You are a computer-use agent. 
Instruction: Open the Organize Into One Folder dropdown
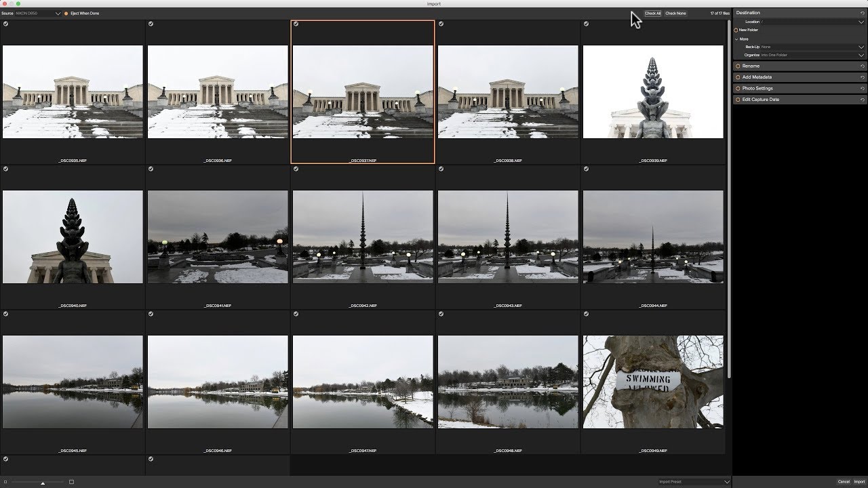pyautogui.click(x=812, y=55)
